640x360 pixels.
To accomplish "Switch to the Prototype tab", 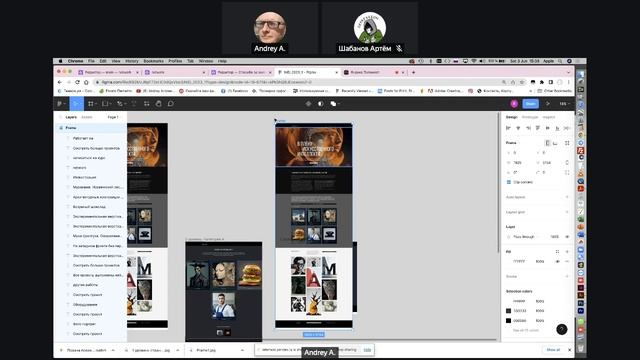I will pyautogui.click(x=530, y=117).
